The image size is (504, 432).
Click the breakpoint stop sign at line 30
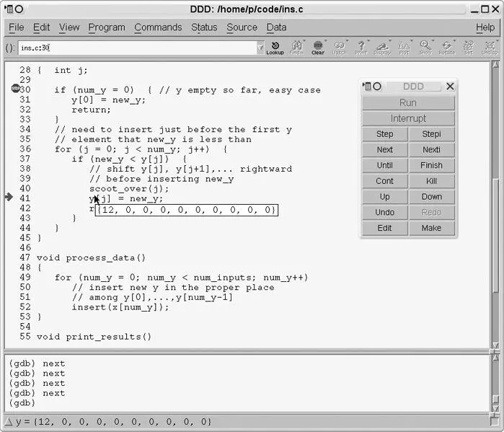pyautogui.click(x=16, y=89)
